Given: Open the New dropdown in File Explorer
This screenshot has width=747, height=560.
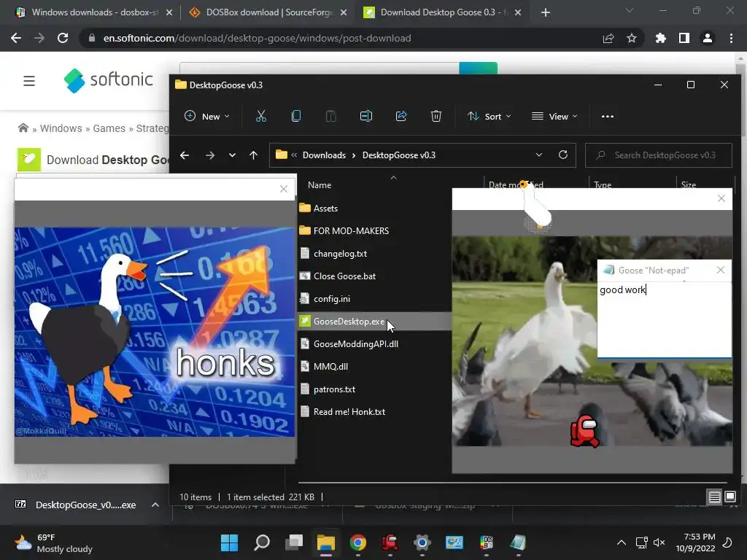Looking at the screenshot, I should tap(206, 116).
